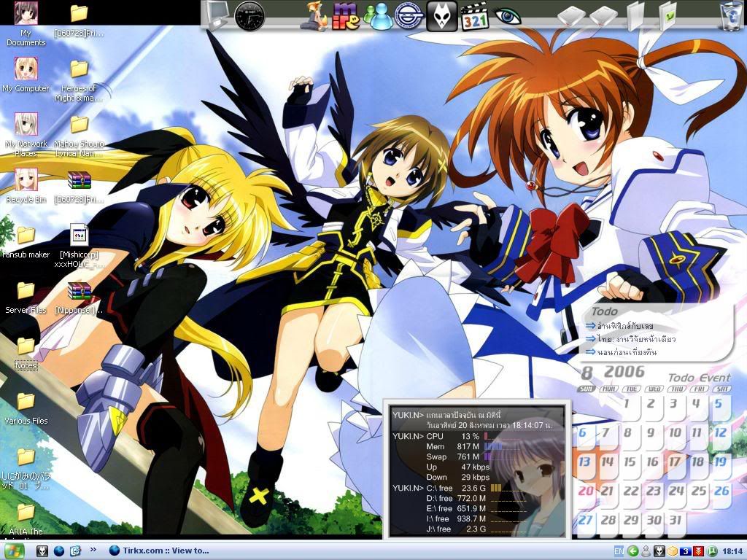Click the large foobar2000 alien icon in dock
This screenshot has width=747, height=560.
(441, 16)
